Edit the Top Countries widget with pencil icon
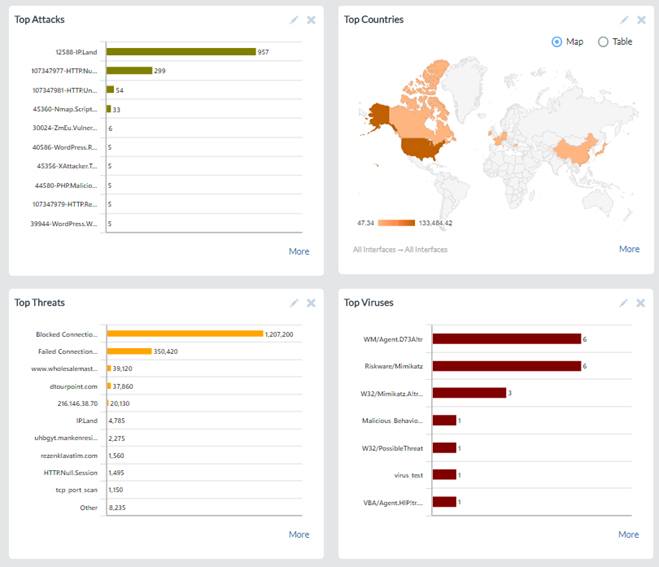 coord(624,19)
